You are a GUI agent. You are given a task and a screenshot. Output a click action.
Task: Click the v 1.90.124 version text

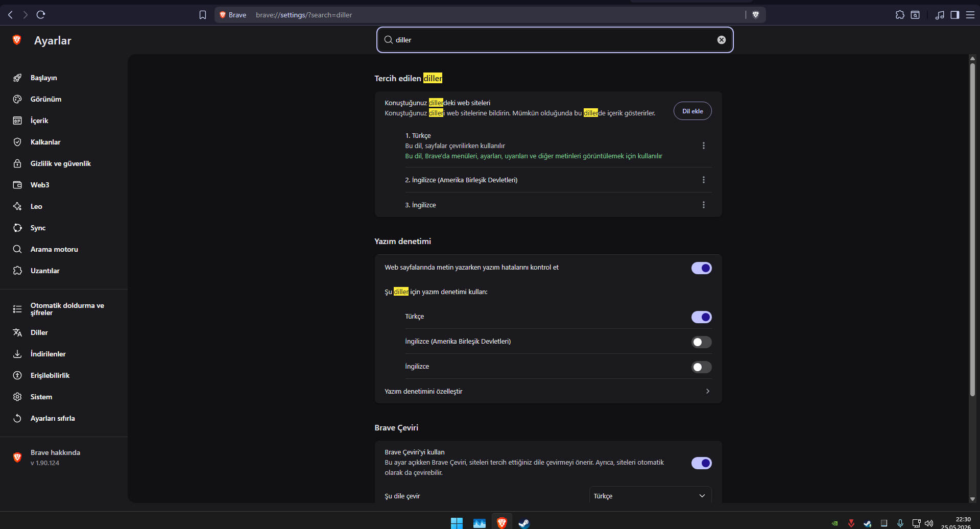[x=45, y=463]
